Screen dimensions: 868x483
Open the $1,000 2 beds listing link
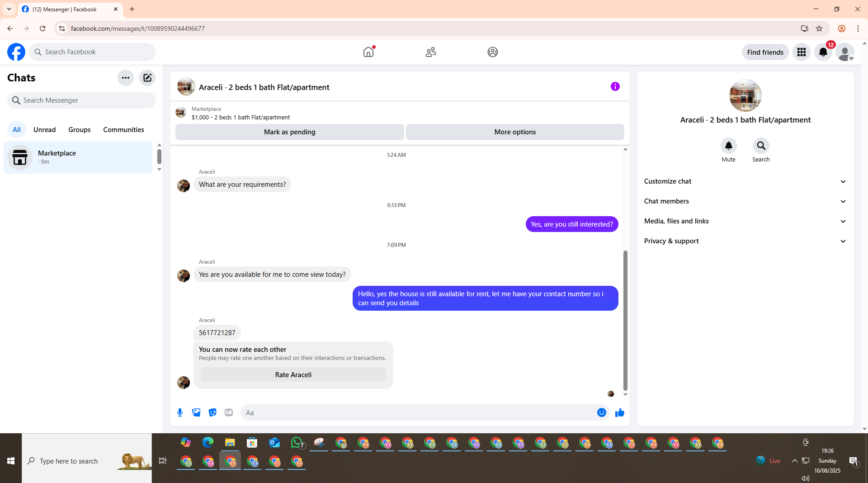coord(241,117)
